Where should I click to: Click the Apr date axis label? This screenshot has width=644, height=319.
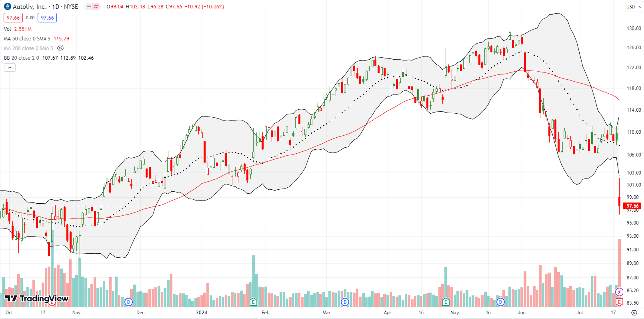coord(388,313)
